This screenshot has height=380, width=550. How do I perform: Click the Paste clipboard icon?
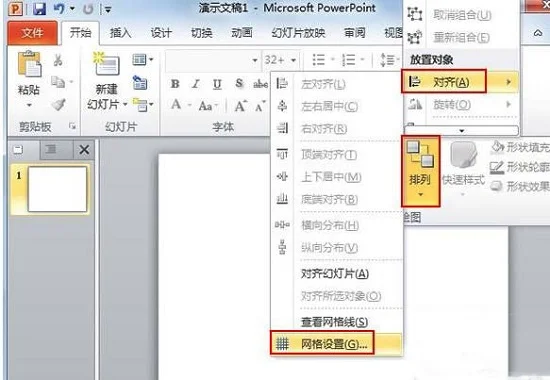[29, 64]
